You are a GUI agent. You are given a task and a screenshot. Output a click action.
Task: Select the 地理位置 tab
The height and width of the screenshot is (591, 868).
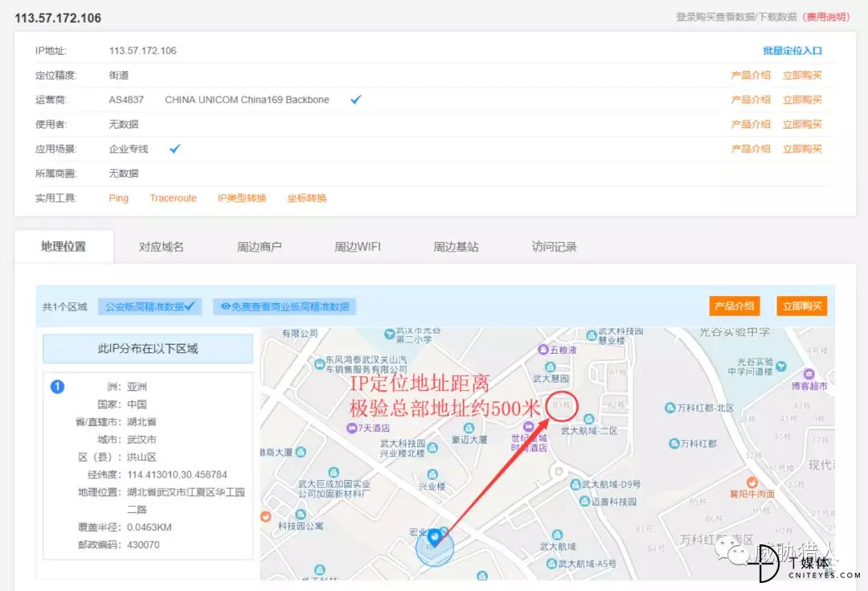click(x=63, y=247)
